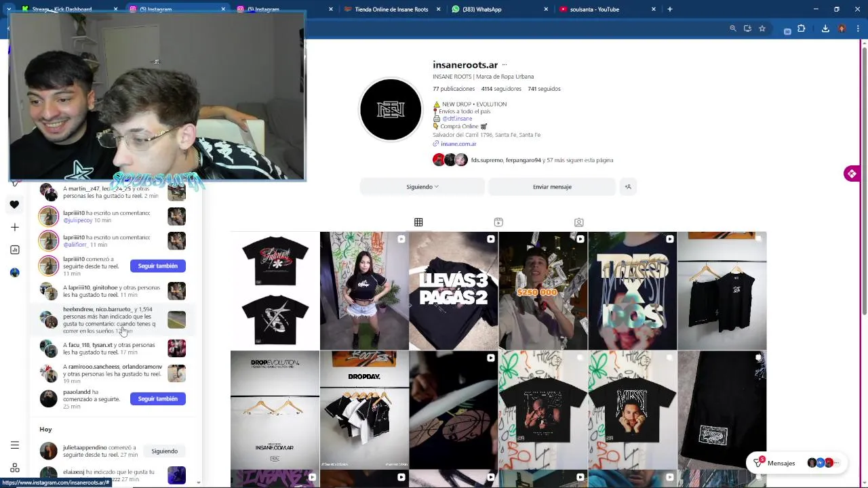Screen dimensions: 868x488
Task: Open the professional dashboard chart icon
Action: point(14,249)
